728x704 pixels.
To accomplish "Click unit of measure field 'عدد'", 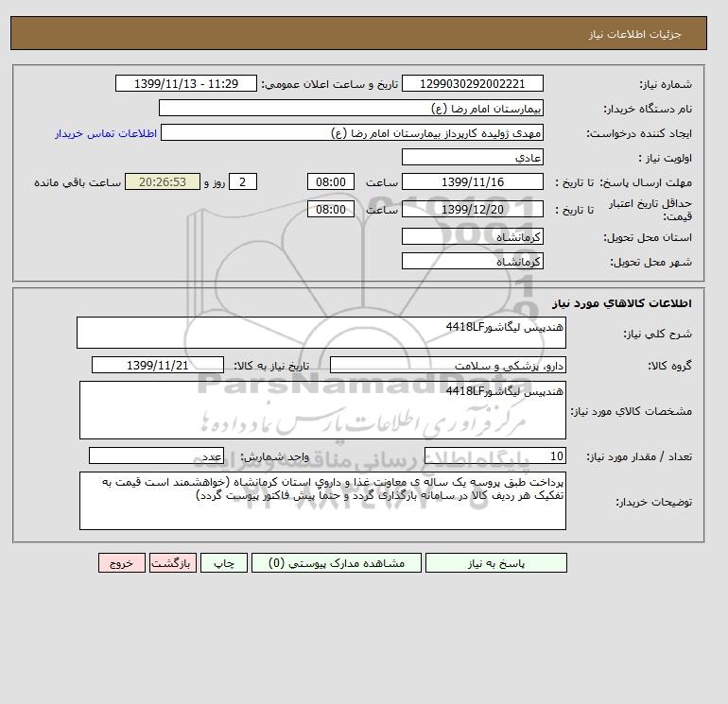I will (156, 456).
